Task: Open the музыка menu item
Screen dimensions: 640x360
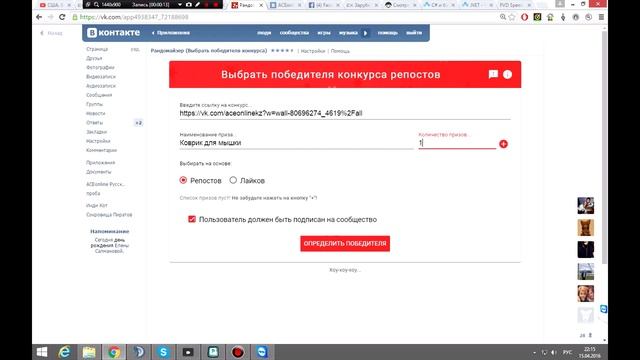Action: pyautogui.click(x=348, y=33)
